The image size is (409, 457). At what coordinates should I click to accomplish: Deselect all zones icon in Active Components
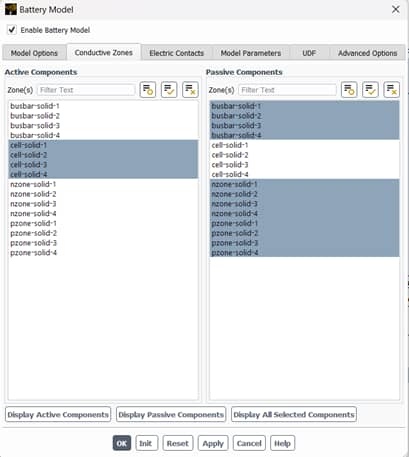pyautogui.click(x=190, y=90)
